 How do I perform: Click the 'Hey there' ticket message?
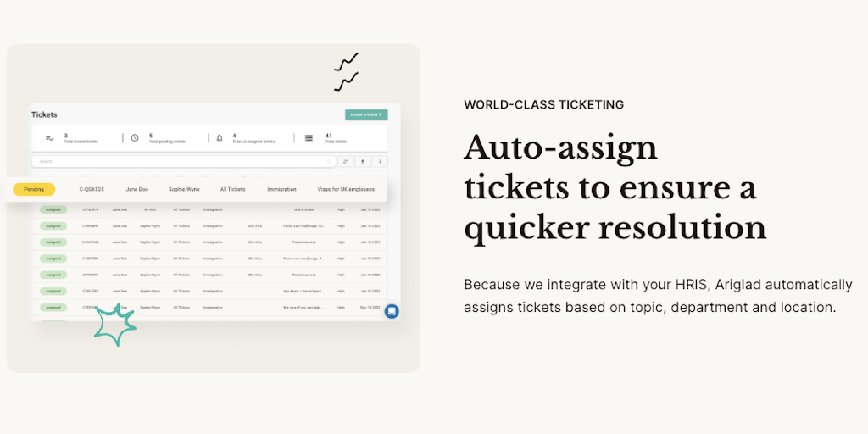tap(304, 291)
